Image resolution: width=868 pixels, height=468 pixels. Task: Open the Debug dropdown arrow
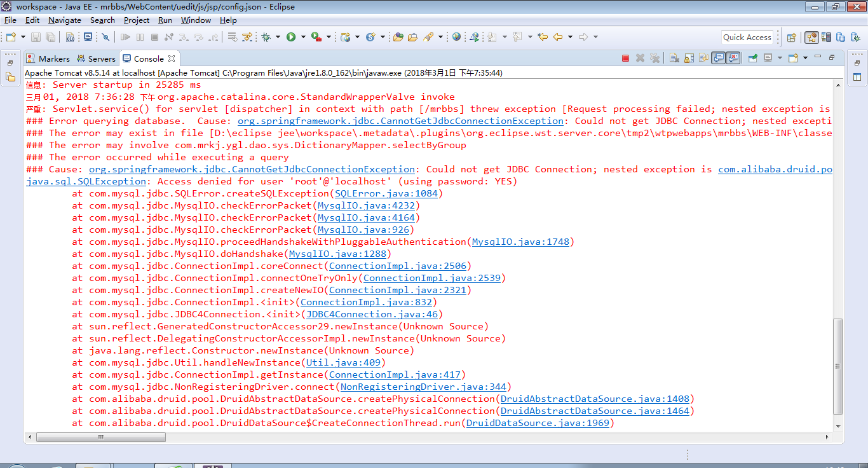coord(278,37)
